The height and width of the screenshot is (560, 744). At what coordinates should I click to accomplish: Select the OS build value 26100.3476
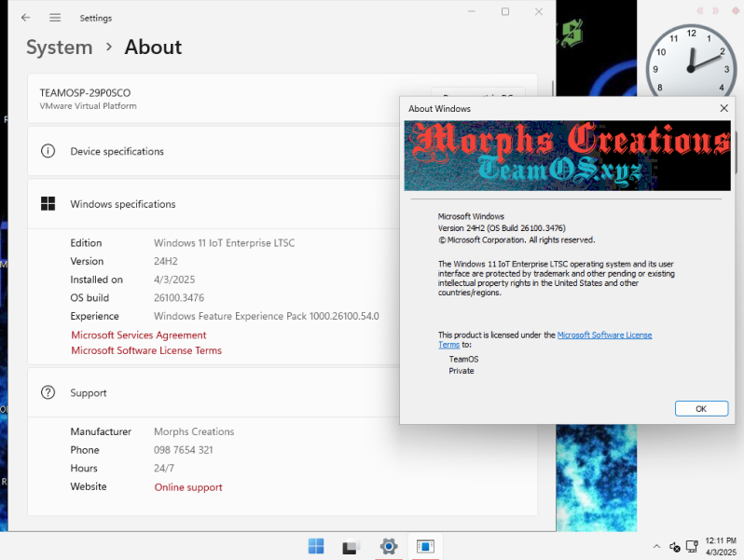(x=179, y=298)
